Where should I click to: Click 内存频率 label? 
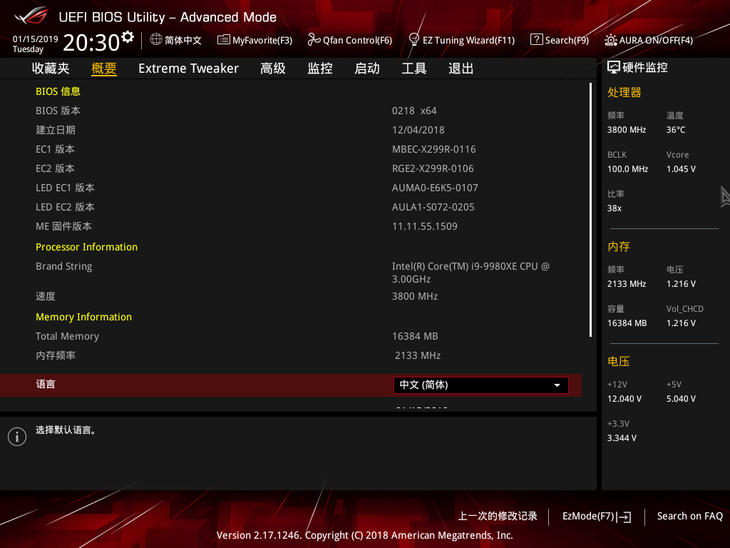[55, 355]
